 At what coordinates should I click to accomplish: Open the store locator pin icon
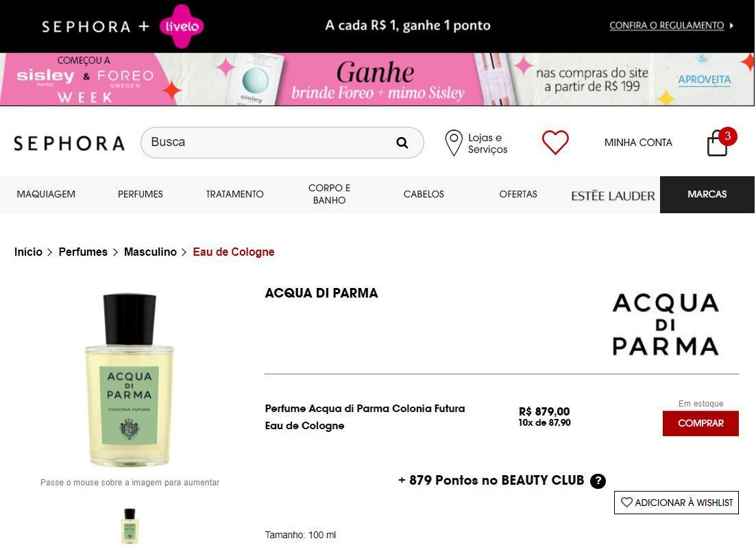453,143
